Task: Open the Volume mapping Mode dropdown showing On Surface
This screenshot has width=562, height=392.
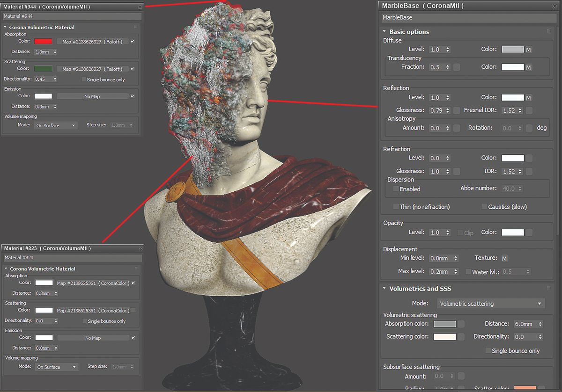Action: [x=56, y=125]
